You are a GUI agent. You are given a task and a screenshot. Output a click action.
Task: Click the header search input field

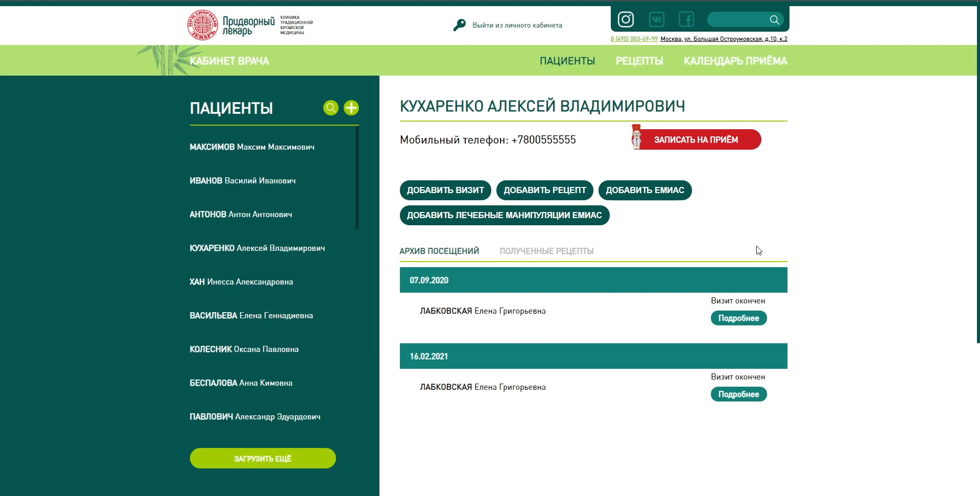(x=738, y=19)
